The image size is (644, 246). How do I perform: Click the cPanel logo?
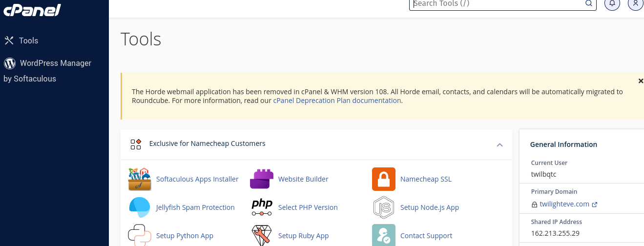pyautogui.click(x=32, y=10)
